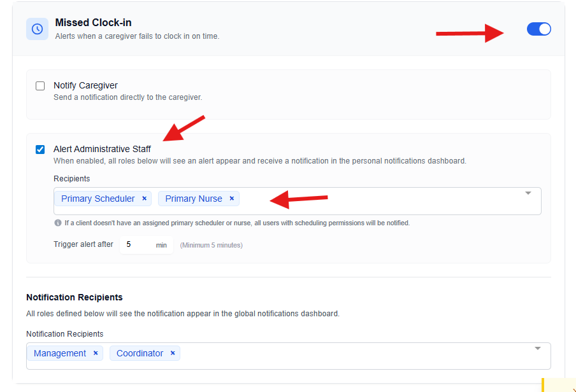The image size is (576, 392).
Task: Click the info icon below Recipients
Action: point(58,223)
